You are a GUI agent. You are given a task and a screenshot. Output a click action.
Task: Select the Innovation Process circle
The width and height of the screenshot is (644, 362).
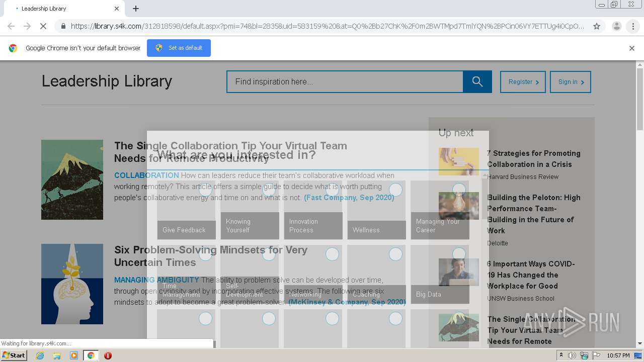(332, 190)
